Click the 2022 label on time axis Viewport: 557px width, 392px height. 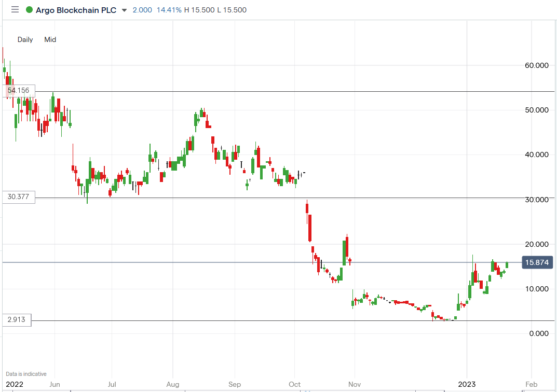click(15, 385)
